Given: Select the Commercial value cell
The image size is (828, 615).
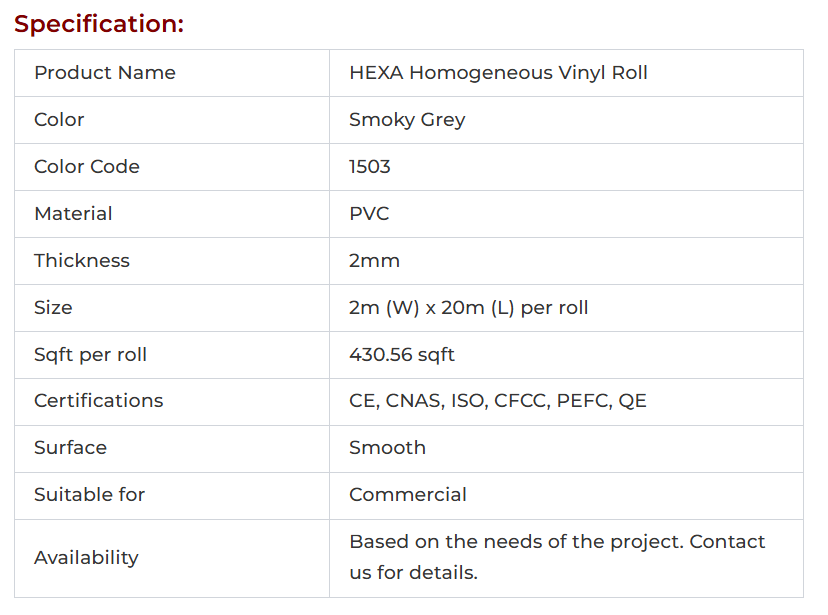Looking at the screenshot, I should 408,495.
